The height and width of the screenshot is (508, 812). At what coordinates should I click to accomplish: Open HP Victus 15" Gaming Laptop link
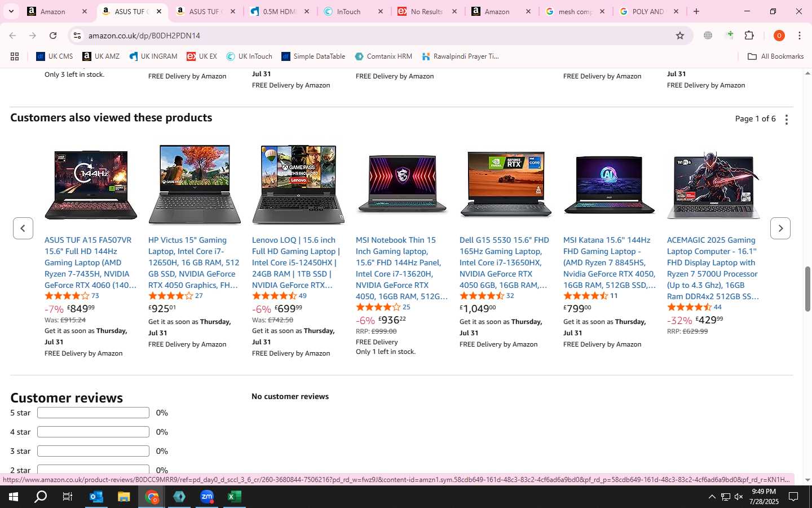click(195, 262)
